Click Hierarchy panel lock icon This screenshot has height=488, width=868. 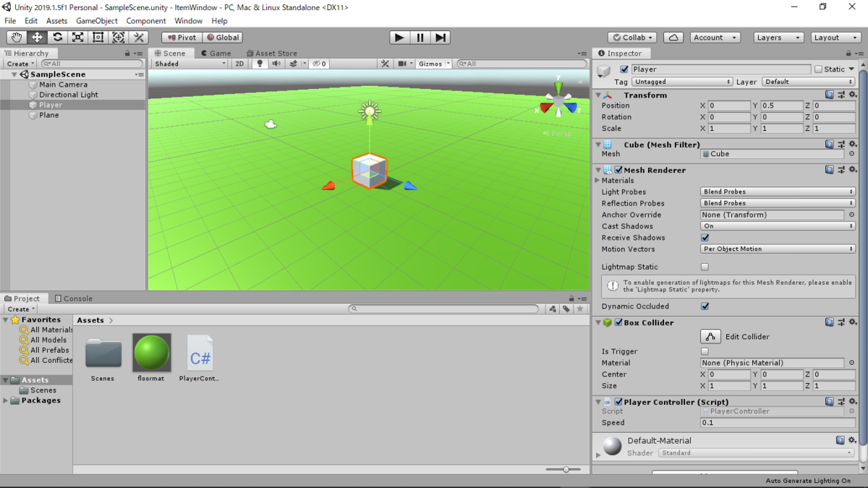[127, 53]
